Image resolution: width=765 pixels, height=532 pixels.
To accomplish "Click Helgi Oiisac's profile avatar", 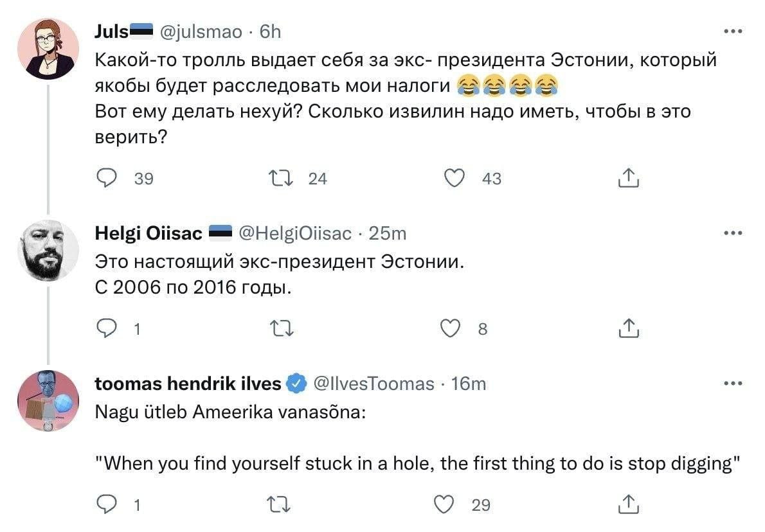I will coord(48,250).
